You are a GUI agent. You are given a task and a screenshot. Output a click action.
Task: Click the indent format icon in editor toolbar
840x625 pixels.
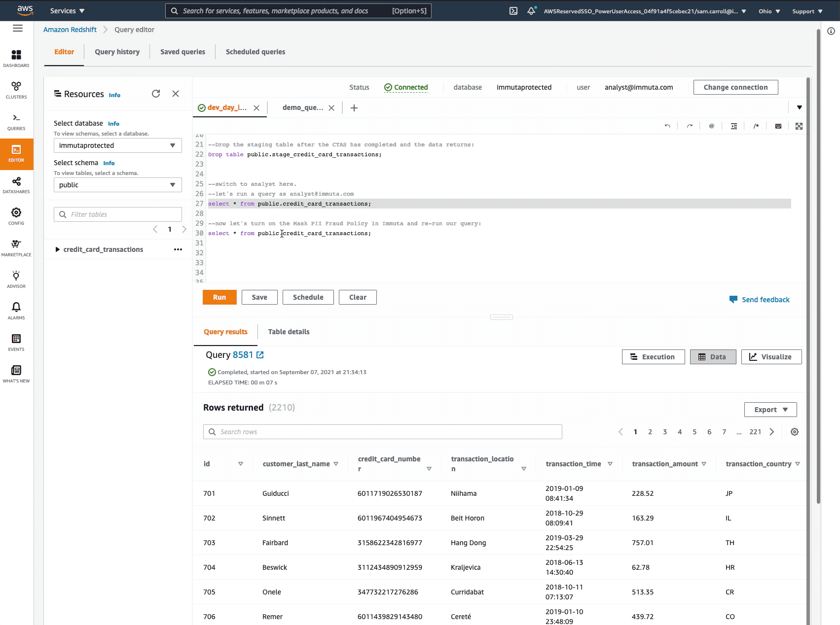pyautogui.click(x=734, y=126)
